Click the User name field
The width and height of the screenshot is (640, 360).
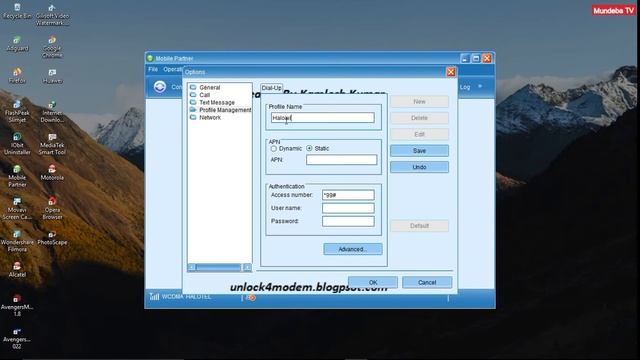pyautogui.click(x=348, y=208)
